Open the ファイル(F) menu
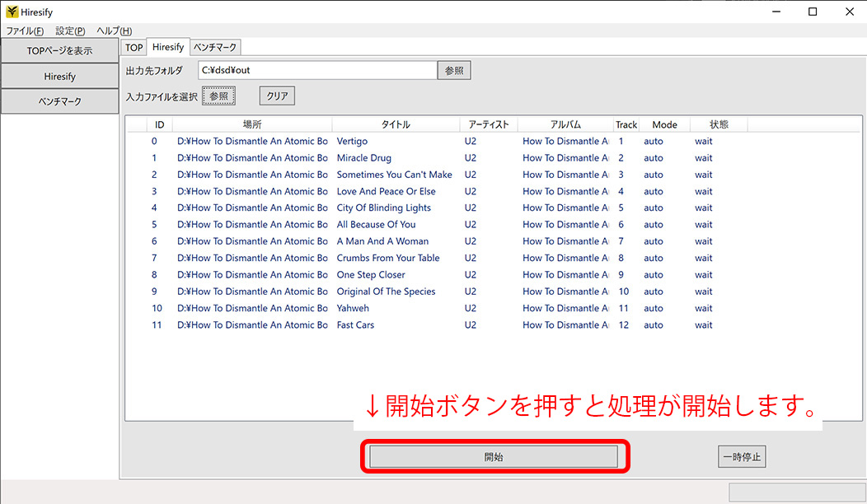Screen dimensions: 867x504 pos(26,30)
